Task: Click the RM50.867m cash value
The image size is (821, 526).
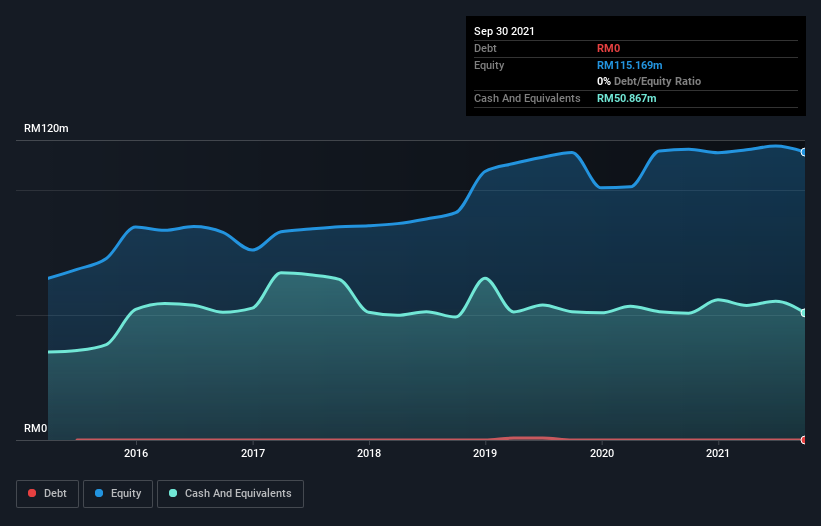Action: (626, 98)
